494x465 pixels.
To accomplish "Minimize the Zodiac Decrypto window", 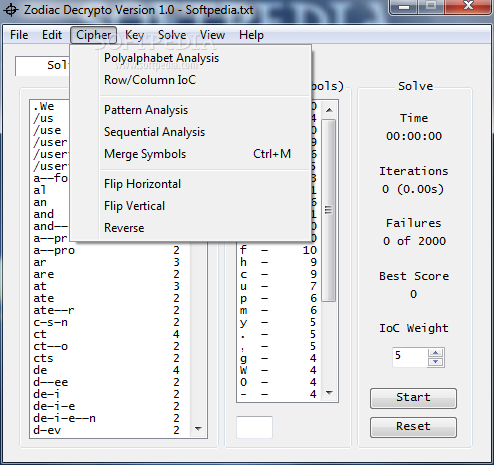I will click(403, 7).
